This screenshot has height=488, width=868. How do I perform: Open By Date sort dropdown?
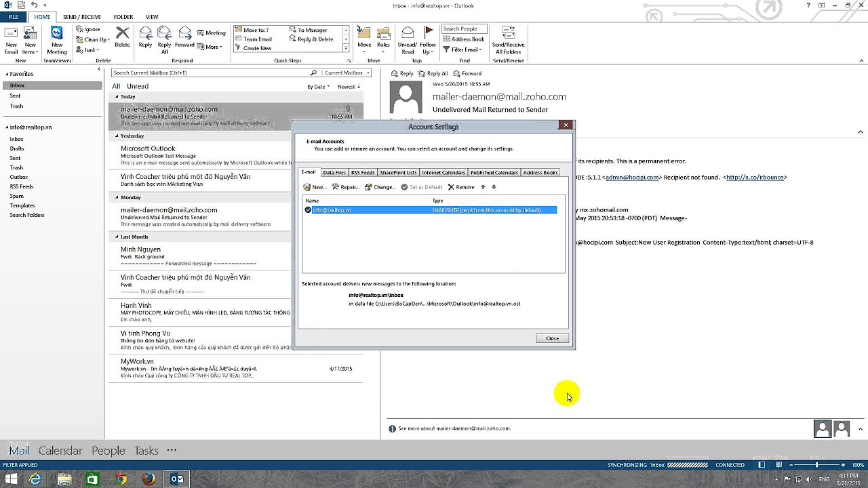pyautogui.click(x=319, y=87)
